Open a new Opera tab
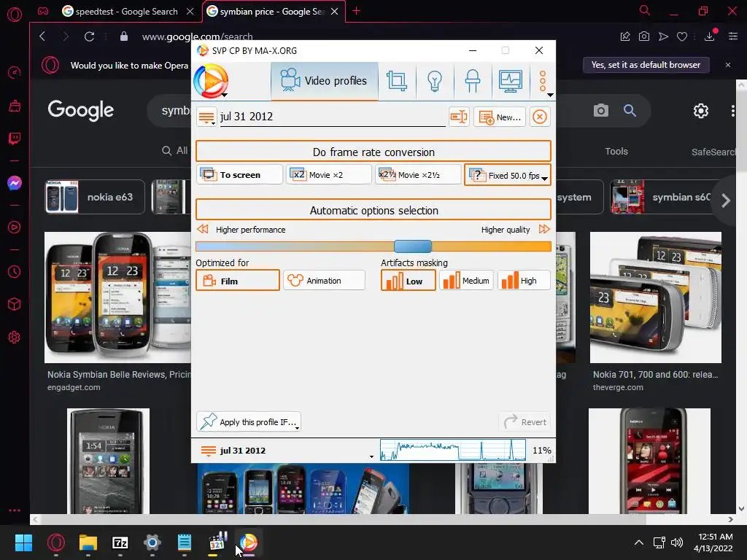 [356, 11]
